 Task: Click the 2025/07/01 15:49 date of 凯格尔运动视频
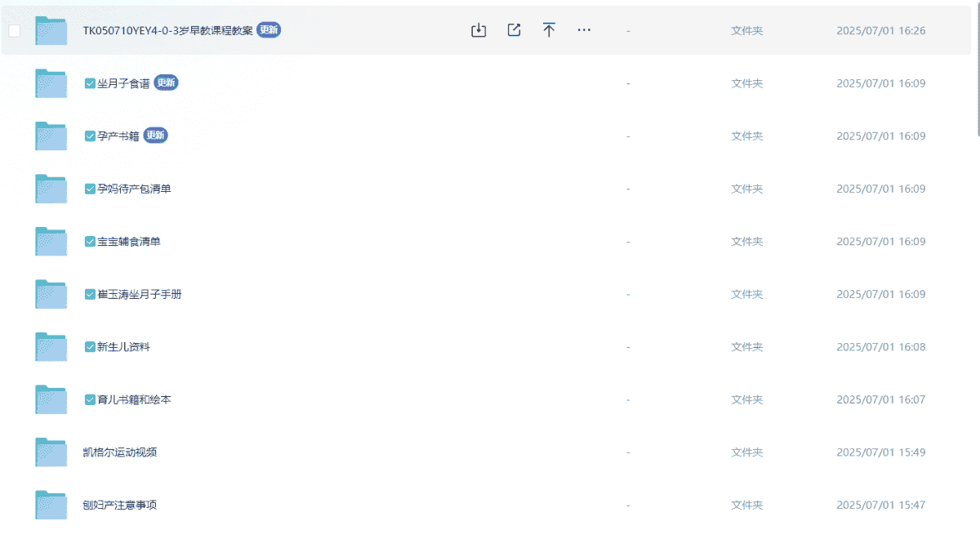coord(880,452)
